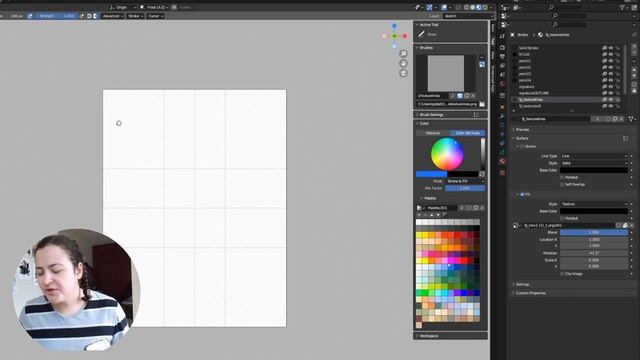640x360 pixels.
Task: Open Material properties tab icon
Action: pyautogui.click(x=502, y=162)
